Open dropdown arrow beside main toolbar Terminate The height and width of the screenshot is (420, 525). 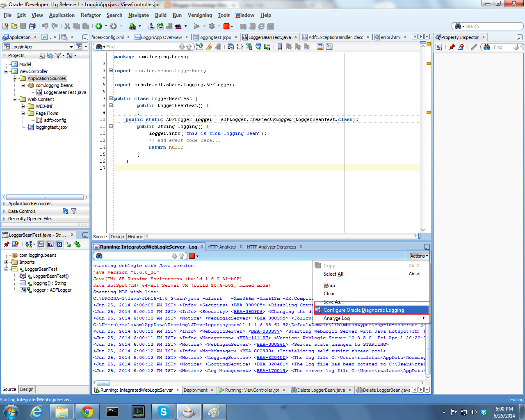pos(232,26)
